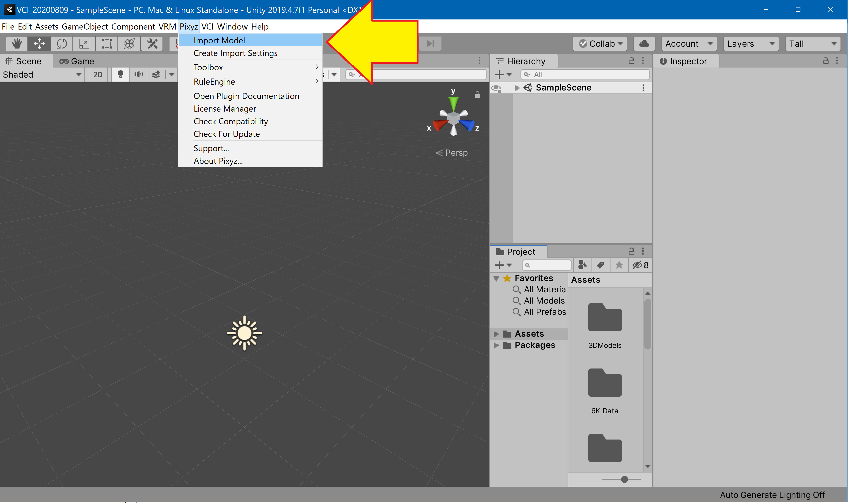Select the Scale tool

tap(84, 43)
